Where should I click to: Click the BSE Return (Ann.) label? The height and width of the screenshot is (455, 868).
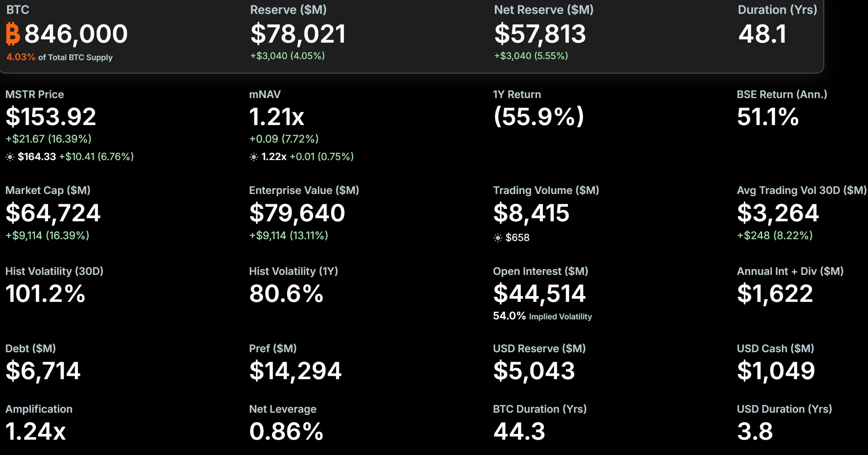click(x=782, y=94)
